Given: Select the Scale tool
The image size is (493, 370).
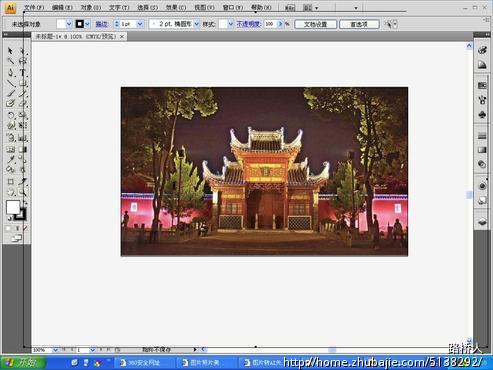Looking at the screenshot, I should (23, 115).
